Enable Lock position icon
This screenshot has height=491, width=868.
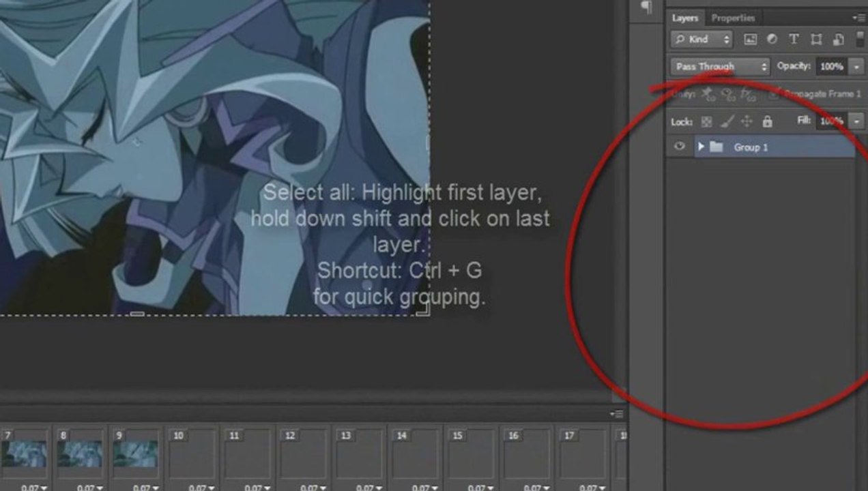point(747,122)
